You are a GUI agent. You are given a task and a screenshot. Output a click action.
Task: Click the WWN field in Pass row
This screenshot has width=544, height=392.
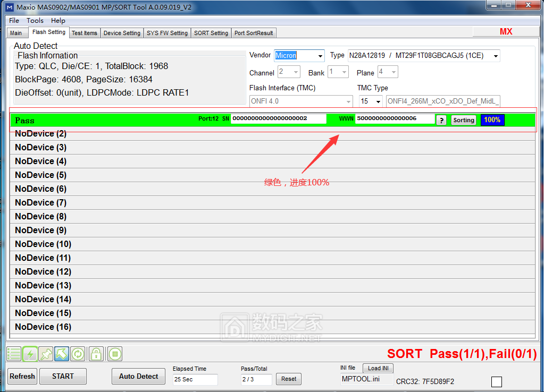[x=395, y=118]
